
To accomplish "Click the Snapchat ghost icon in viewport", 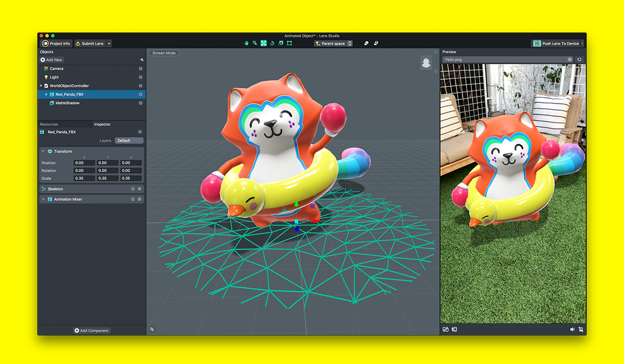I will (426, 63).
